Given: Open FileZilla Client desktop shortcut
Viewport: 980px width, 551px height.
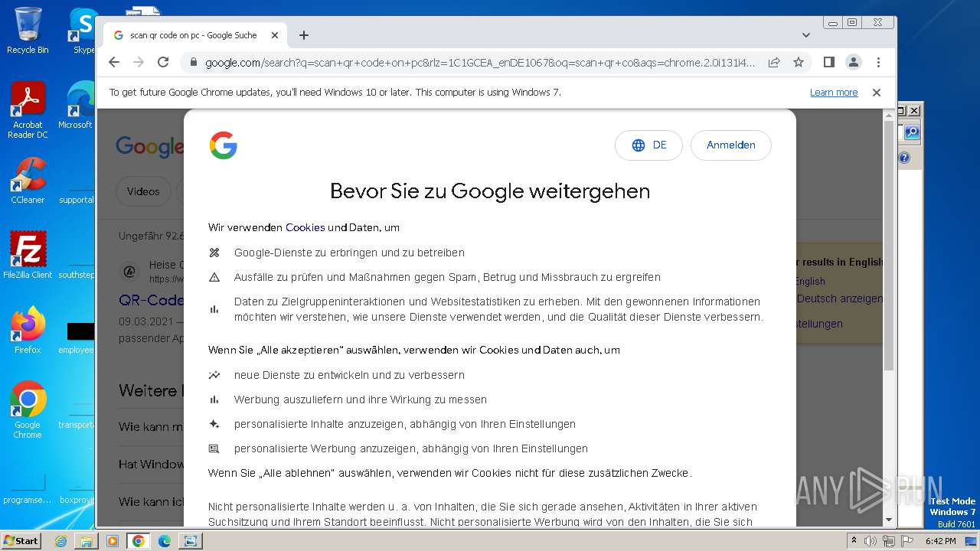Looking at the screenshot, I should tap(28, 255).
